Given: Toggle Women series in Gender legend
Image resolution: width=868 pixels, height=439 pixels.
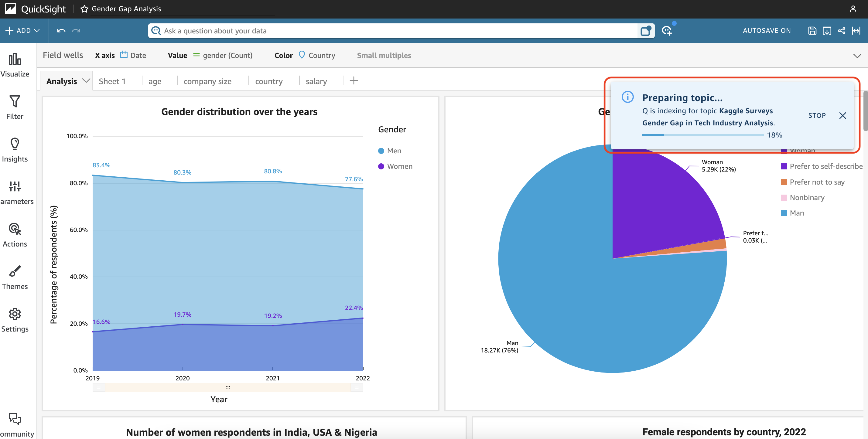Looking at the screenshot, I should (395, 166).
